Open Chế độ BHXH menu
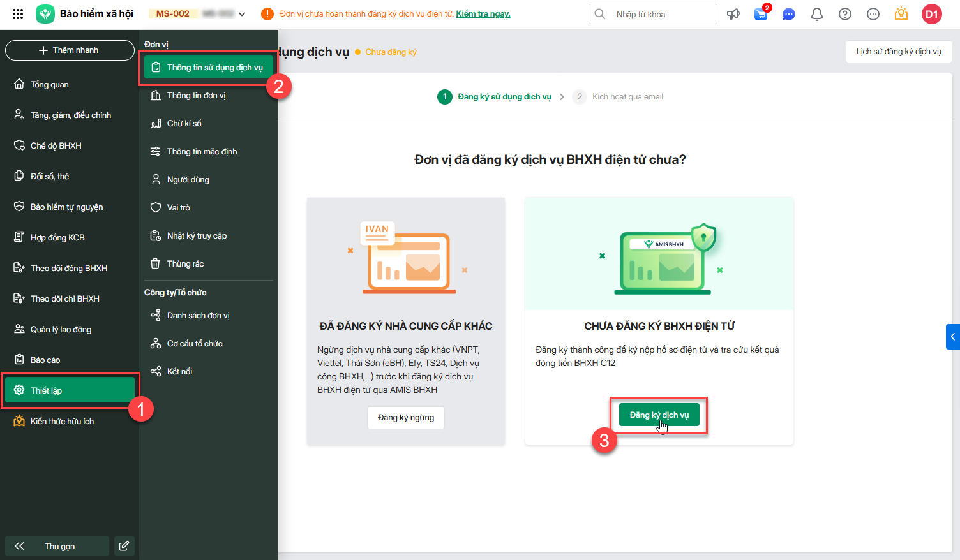This screenshot has width=960, height=560. coord(70,145)
